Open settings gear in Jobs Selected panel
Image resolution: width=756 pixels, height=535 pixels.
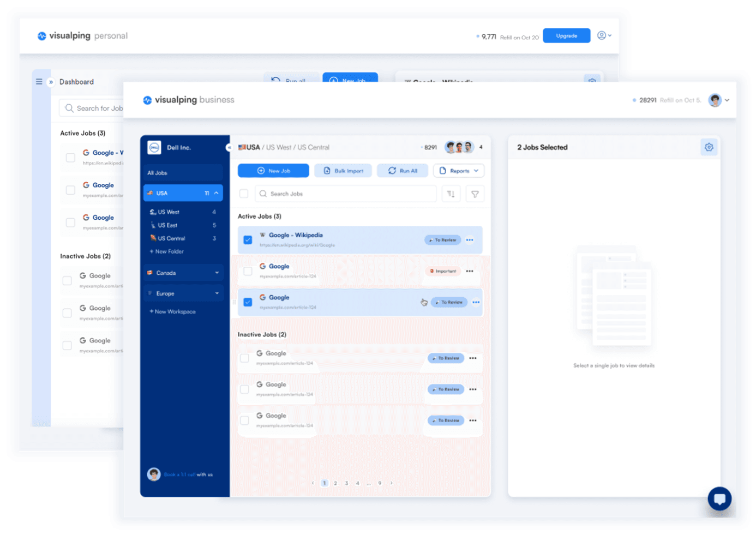coord(709,147)
